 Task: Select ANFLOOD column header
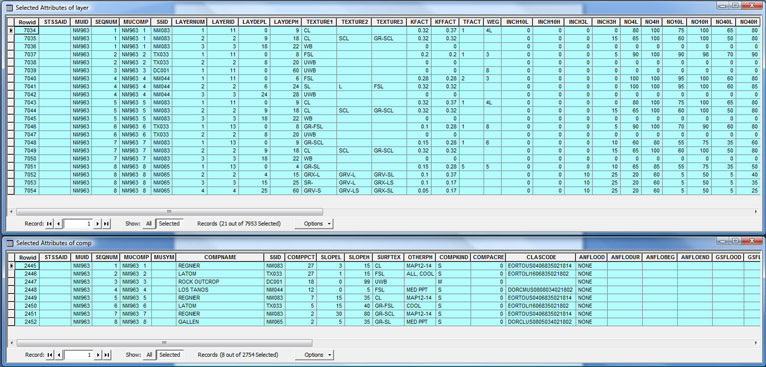click(x=591, y=257)
